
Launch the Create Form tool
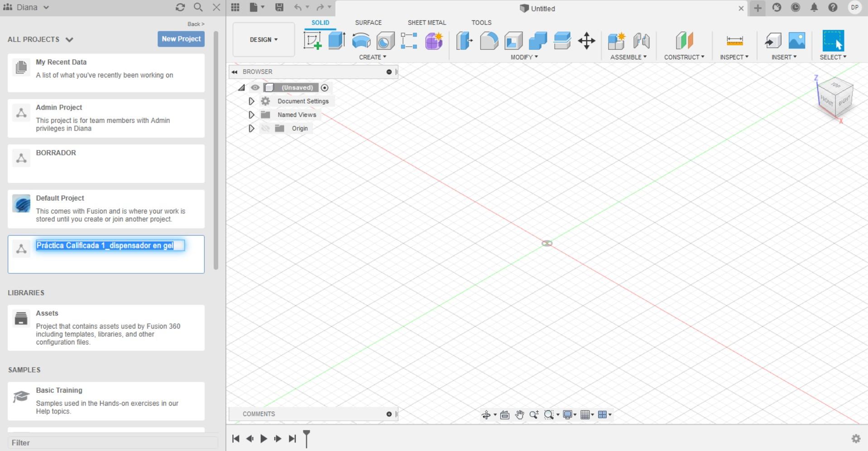point(434,41)
